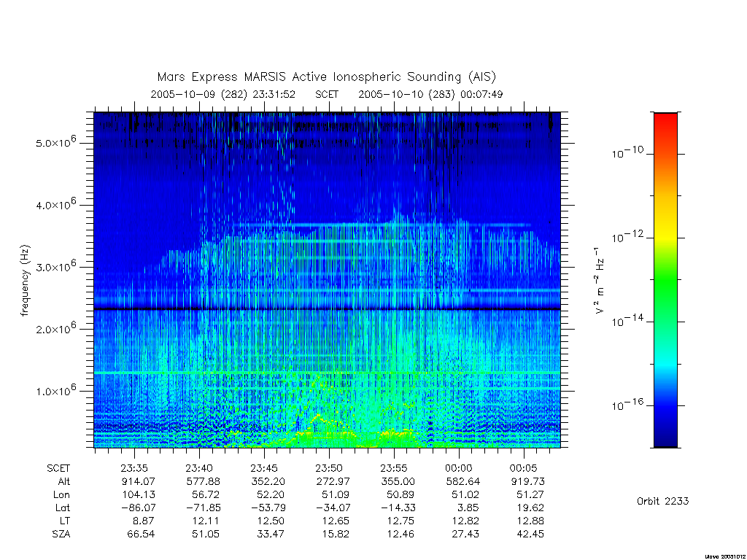This screenshot has width=747, height=560.
Task: Select the start timestamp 2005-10-09 (282) 23:31:52
Action: [222, 94]
